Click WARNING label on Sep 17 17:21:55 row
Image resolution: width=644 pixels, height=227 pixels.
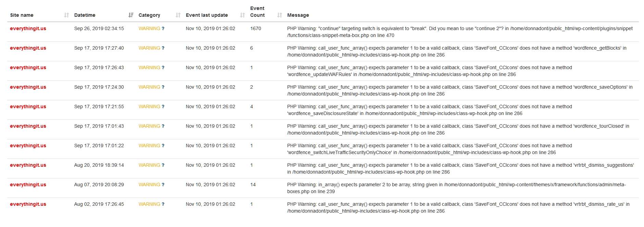149,107
